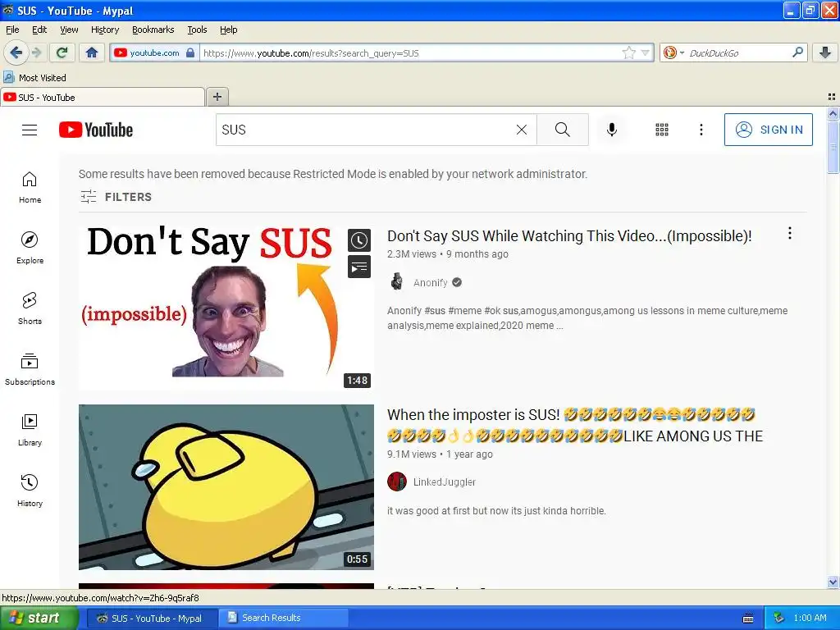Open the File menu
Screen dimensions: 840x630
(x=12, y=30)
